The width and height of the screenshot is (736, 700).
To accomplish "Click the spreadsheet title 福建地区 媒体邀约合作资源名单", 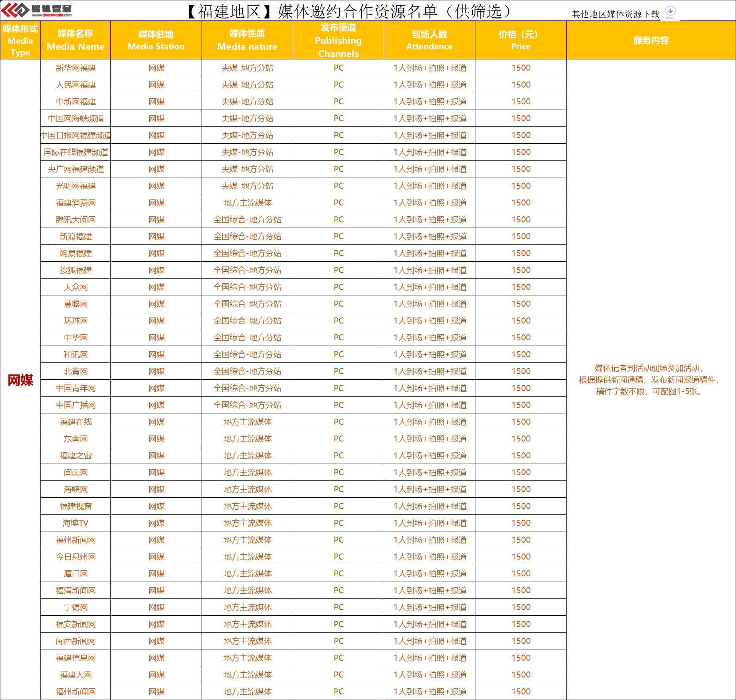I will pyautogui.click(x=349, y=11).
